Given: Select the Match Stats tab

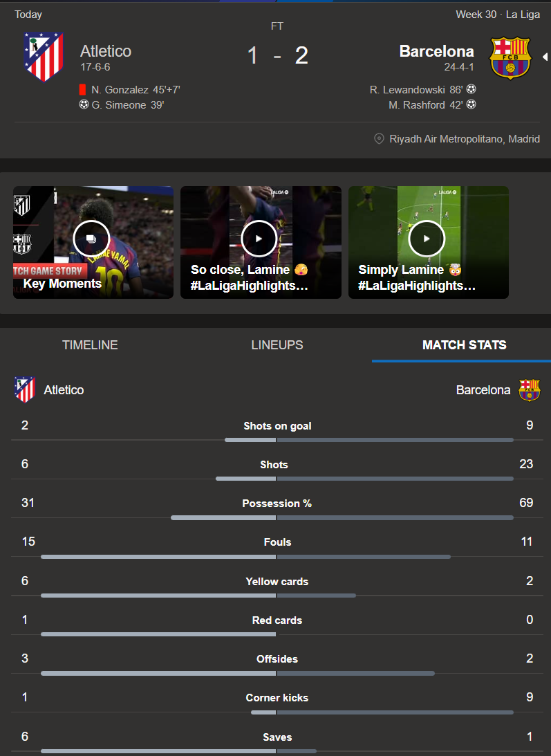Looking at the screenshot, I should (x=464, y=345).
